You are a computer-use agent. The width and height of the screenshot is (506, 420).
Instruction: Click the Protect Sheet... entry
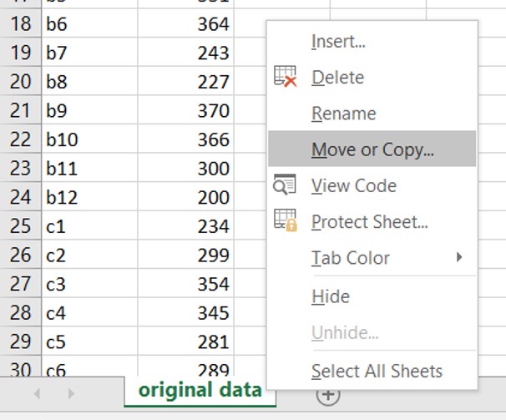coord(369,222)
